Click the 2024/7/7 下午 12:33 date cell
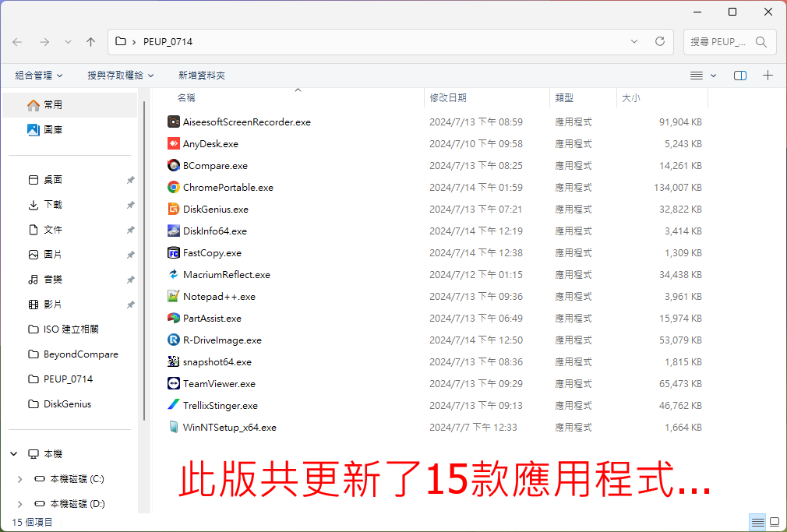787x532 pixels. click(473, 428)
